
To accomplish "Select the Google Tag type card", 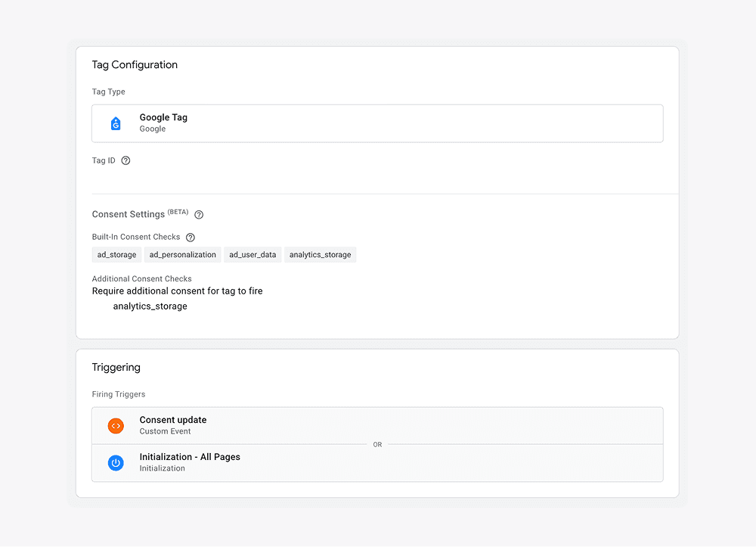I will (x=377, y=123).
